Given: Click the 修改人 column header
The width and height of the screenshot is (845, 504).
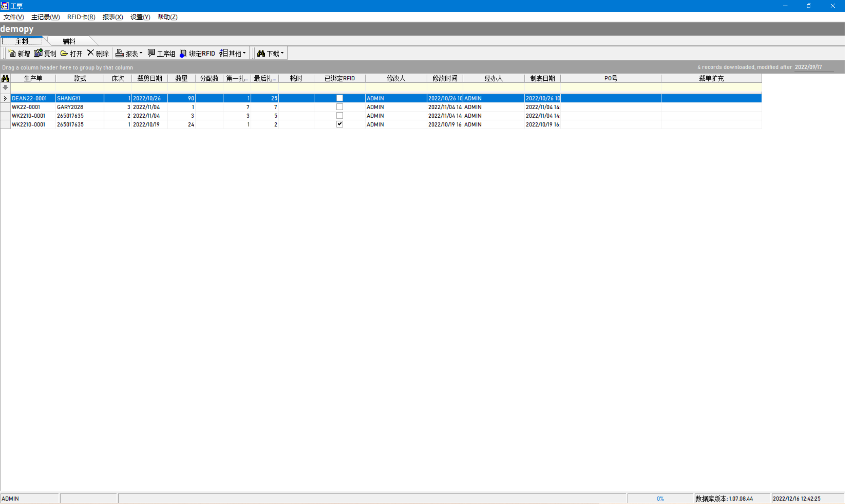Looking at the screenshot, I should 396,79.
